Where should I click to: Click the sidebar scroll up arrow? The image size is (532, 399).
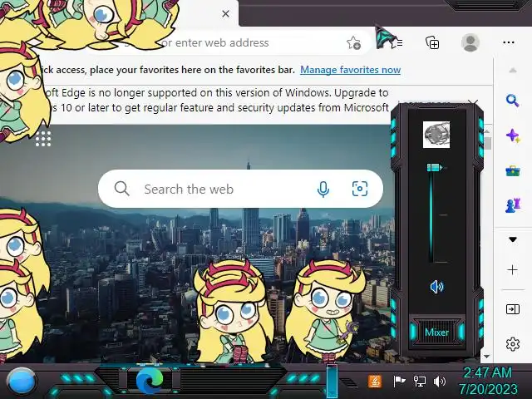513,71
